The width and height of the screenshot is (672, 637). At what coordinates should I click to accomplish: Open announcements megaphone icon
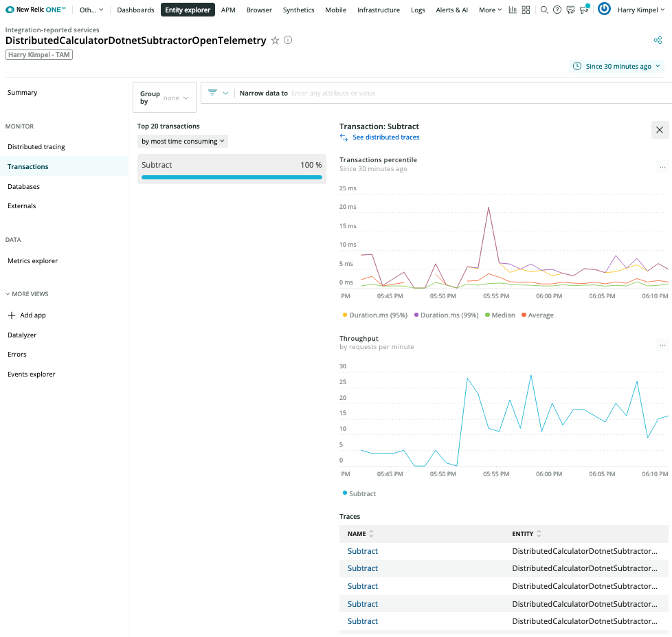tap(584, 10)
